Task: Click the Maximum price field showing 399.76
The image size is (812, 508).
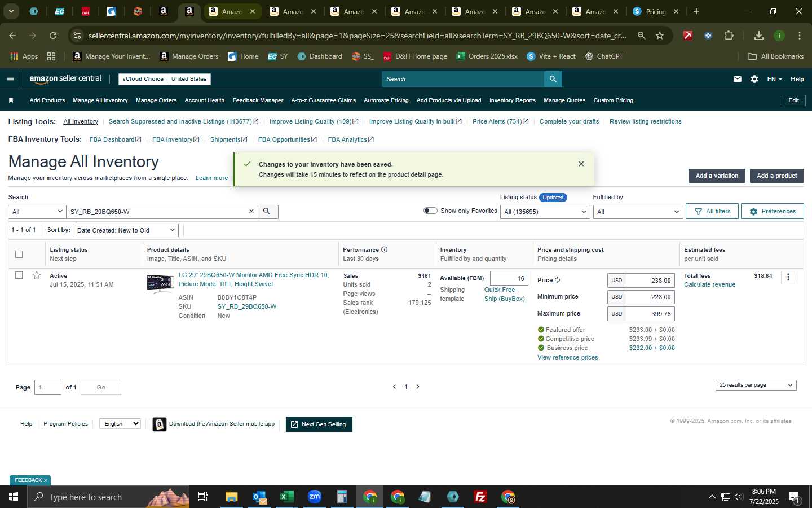Action: pos(650,314)
